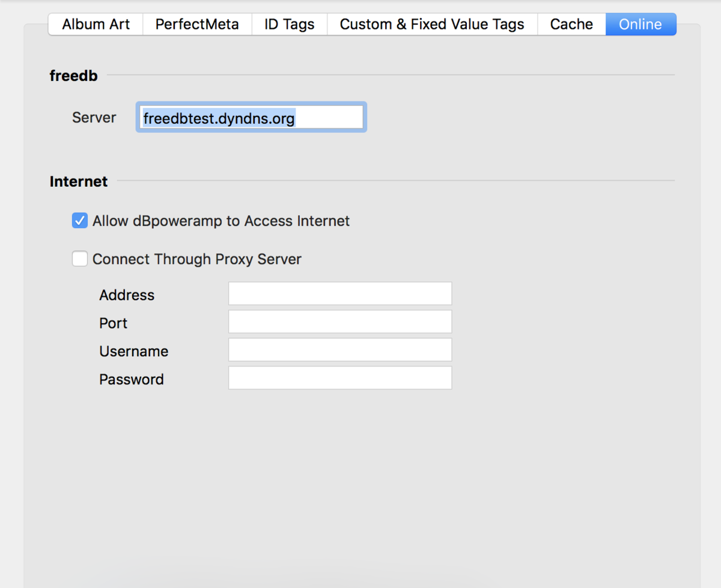Screen dimensions: 721x588
Task: Click the freedb Server text field
Action: point(251,117)
